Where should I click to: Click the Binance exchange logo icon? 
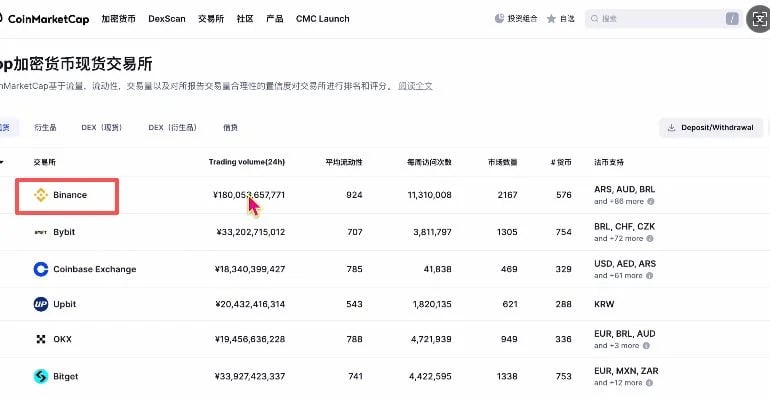[x=41, y=195]
